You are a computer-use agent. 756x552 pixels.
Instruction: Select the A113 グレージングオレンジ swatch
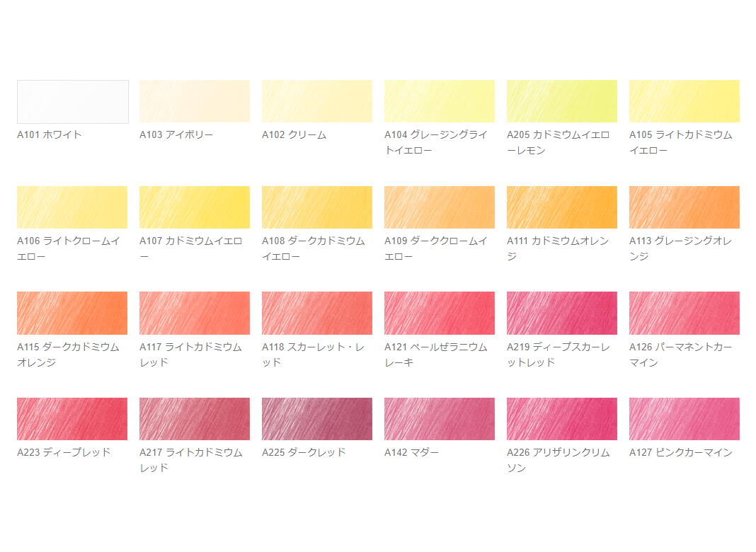(685, 207)
